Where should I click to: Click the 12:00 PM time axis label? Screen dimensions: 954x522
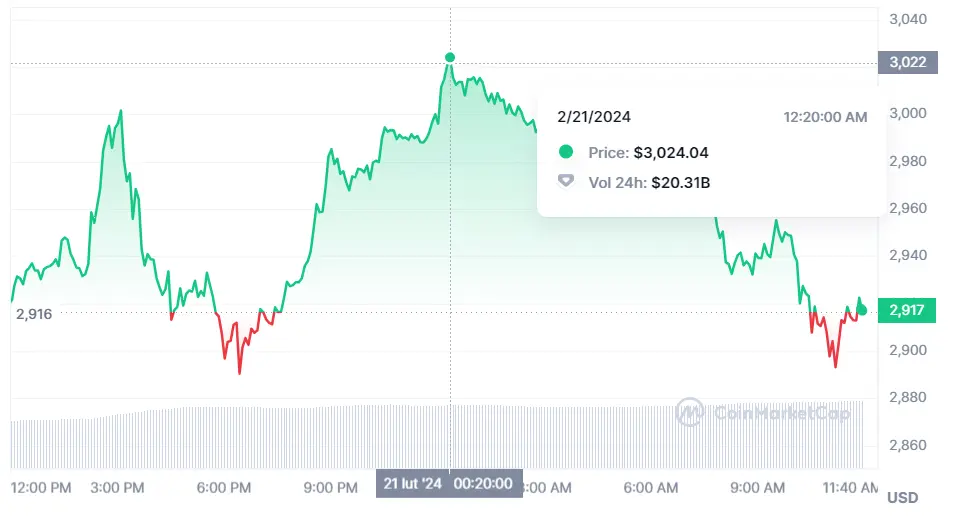(x=41, y=487)
